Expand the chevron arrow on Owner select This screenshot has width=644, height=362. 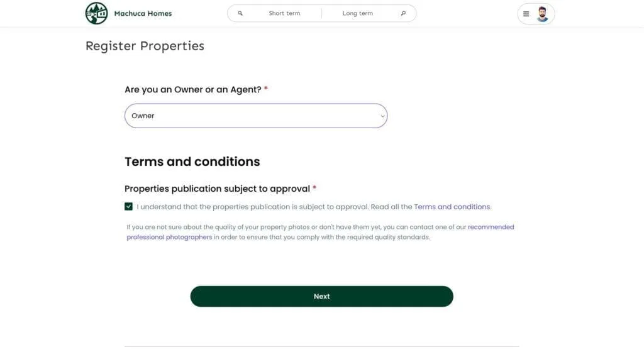pos(382,116)
